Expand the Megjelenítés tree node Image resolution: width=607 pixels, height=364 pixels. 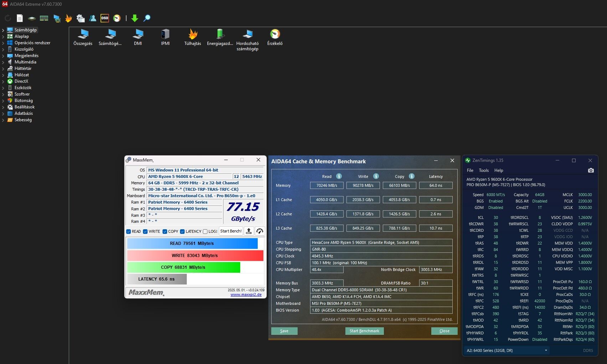(x=3, y=56)
